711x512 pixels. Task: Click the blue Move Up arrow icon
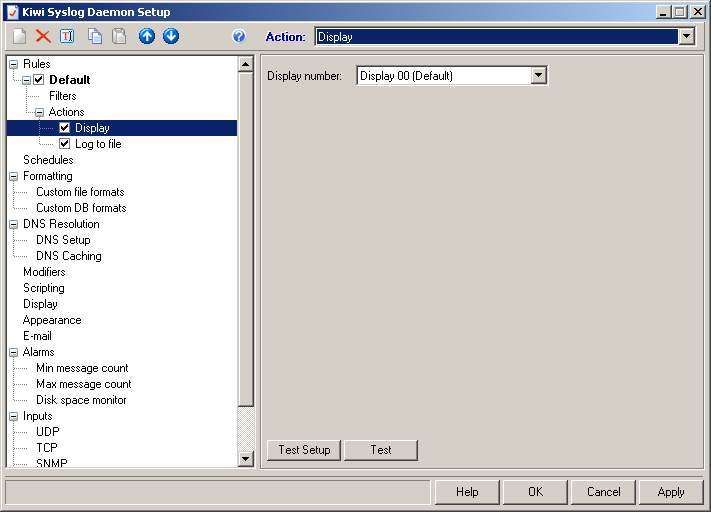tap(147, 36)
